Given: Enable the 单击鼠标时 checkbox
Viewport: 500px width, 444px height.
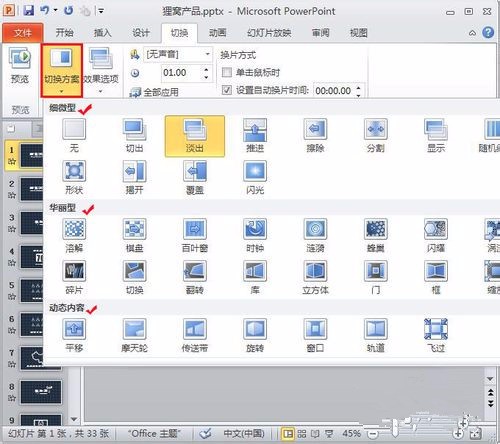Looking at the screenshot, I should 227,72.
